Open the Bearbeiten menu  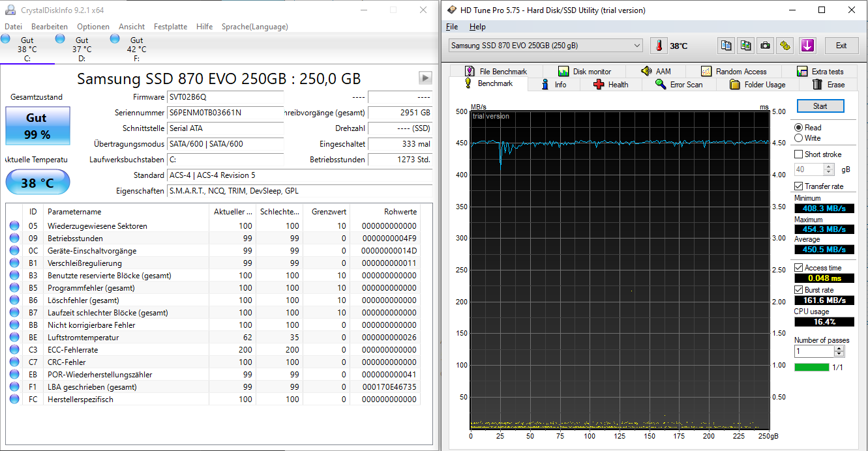(50, 27)
